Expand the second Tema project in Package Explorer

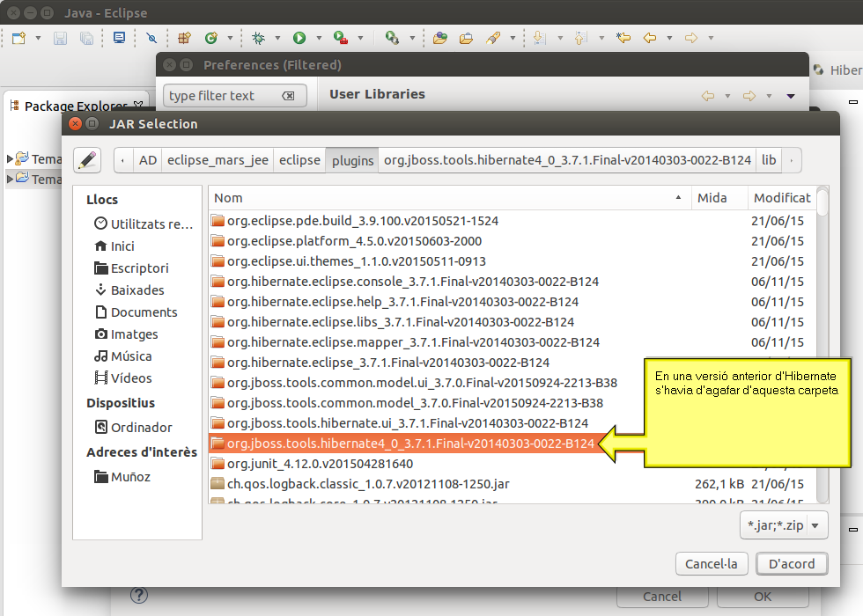(10, 179)
